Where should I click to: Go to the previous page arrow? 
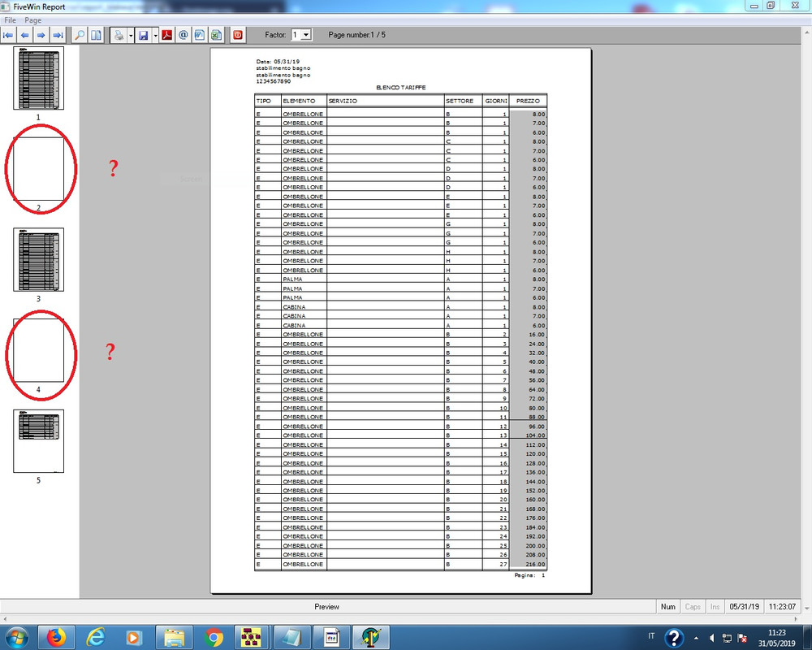point(25,35)
